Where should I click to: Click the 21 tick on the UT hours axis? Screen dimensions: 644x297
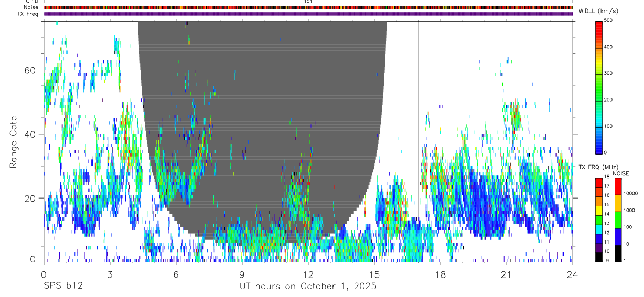click(506, 274)
